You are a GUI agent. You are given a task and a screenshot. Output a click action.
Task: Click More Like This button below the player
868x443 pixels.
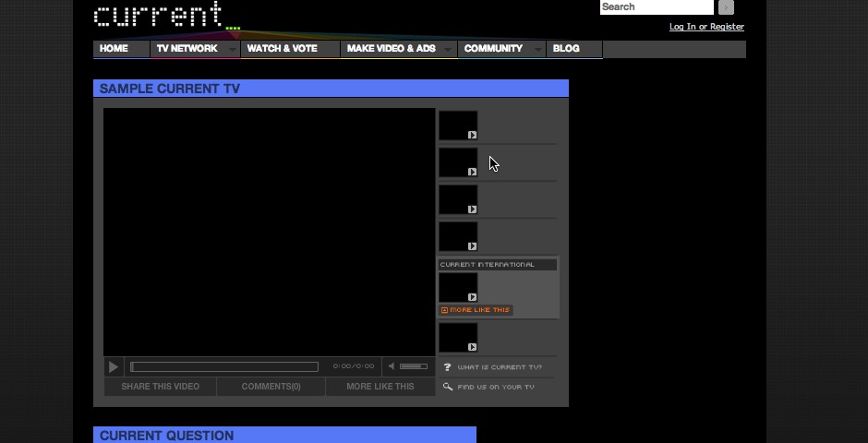380,387
